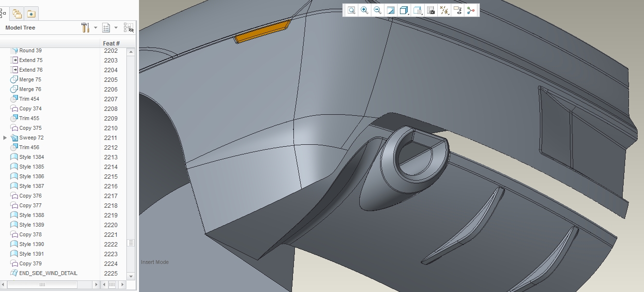Image resolution: width=644 pixels, height=292 pixels.
Task: Select Copy 378 feature
Action: click(31, 234)
